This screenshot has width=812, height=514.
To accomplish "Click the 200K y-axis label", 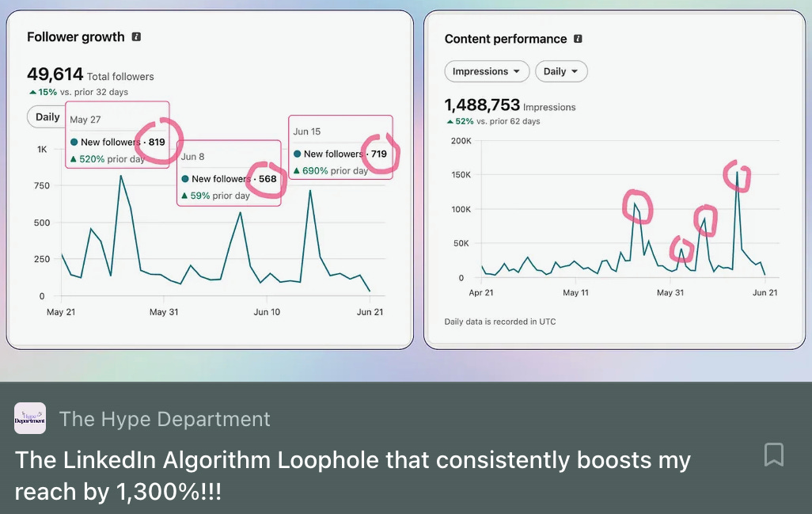I will point(461,141).
